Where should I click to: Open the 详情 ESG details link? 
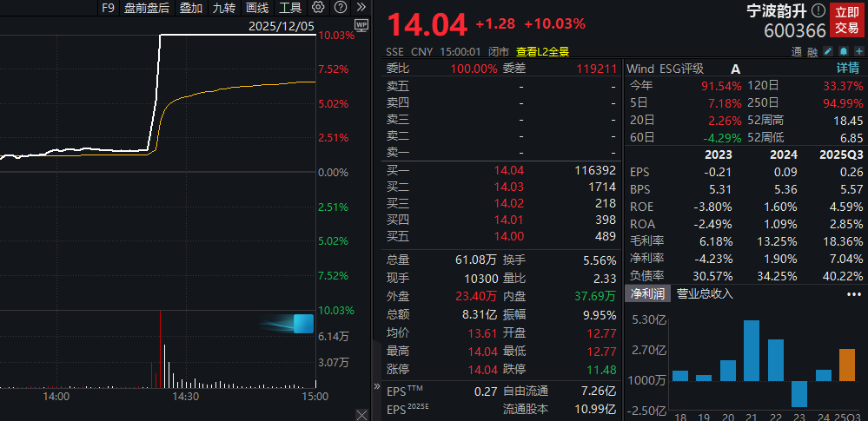coord(849,69)
